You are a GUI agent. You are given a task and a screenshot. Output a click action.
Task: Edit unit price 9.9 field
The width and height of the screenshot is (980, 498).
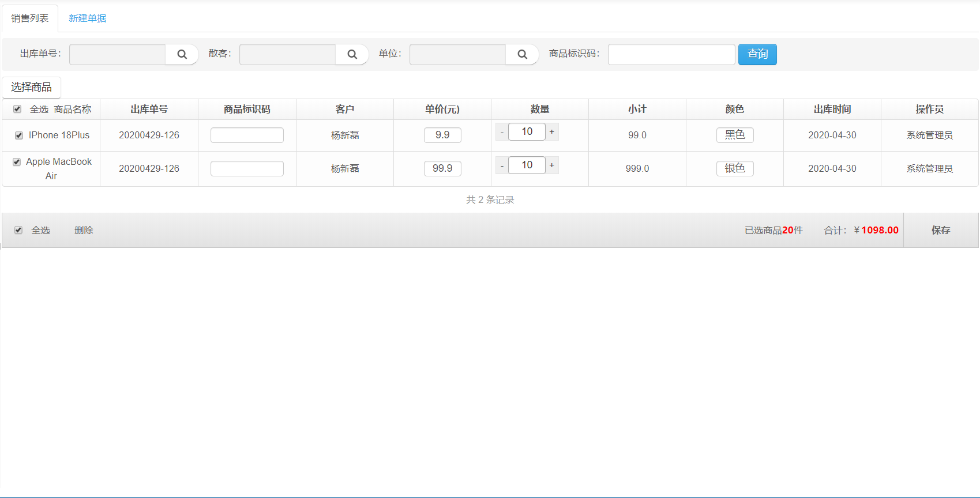click(x=442, y=135)
